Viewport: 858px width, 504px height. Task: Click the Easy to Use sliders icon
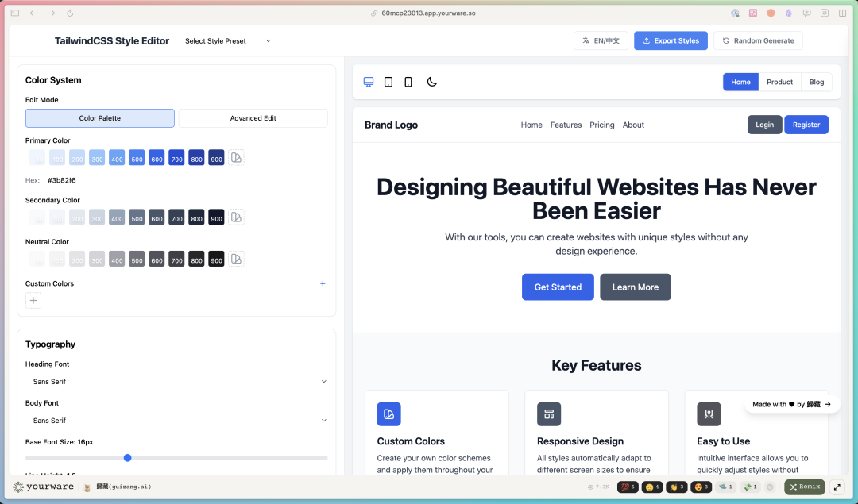pyautogui.click(x=709, y=414)
